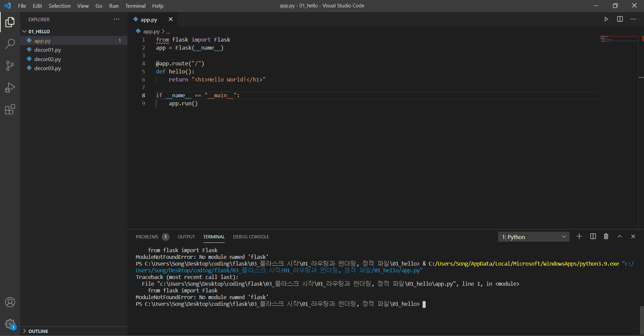Viewport: 644px width, 336px height.
Task: Split the editor to the right
Action: coord(620,19)
